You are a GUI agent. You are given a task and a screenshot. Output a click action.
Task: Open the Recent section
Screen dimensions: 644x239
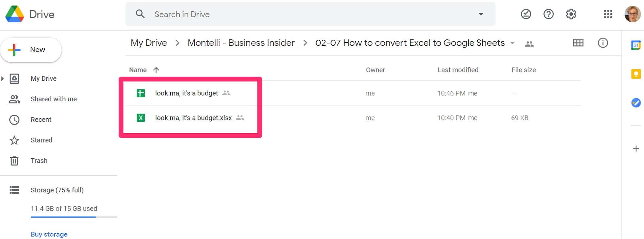coord(41,120)
